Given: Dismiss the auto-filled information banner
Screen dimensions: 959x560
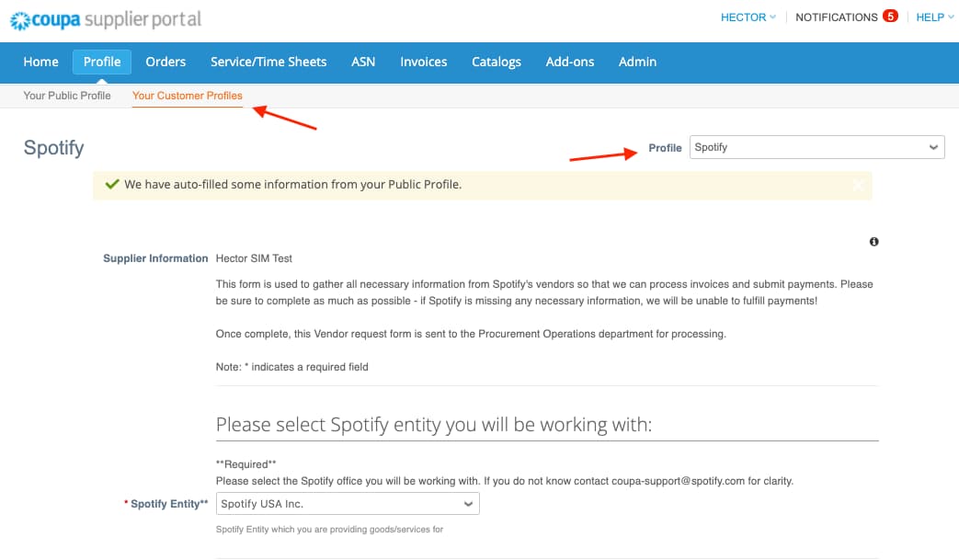Looking at the screenshot, I should [857, 185].
